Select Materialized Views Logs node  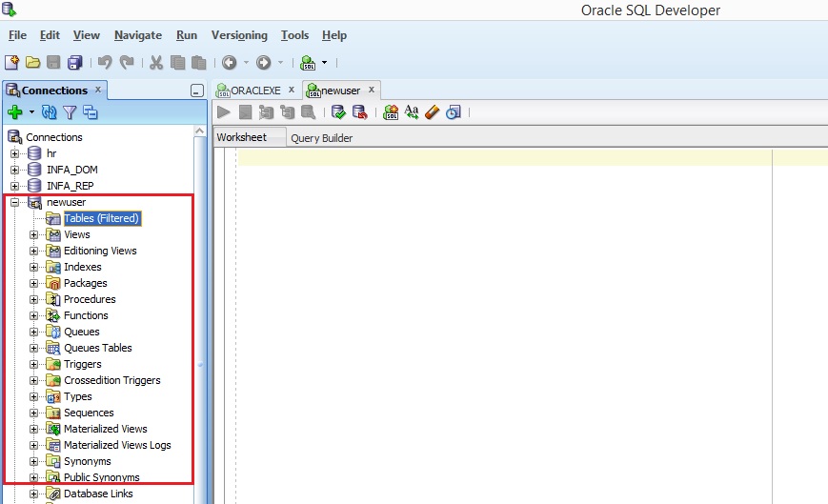(117, 445)
